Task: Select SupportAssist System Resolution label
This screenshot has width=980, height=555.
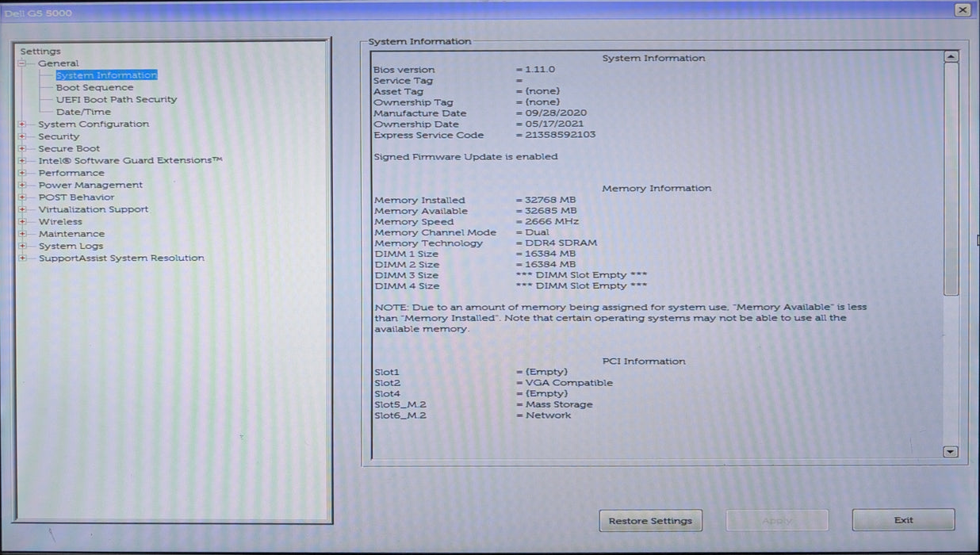Action: click(121, 258)
